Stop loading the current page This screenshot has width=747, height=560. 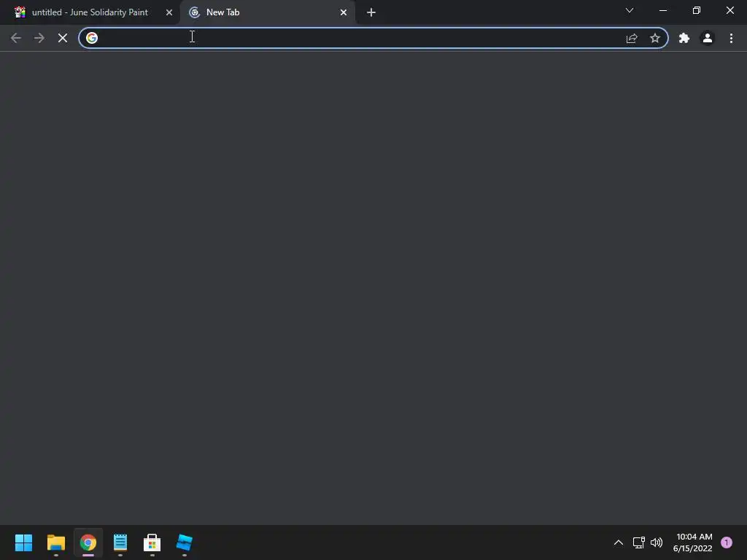coord(63,38)
